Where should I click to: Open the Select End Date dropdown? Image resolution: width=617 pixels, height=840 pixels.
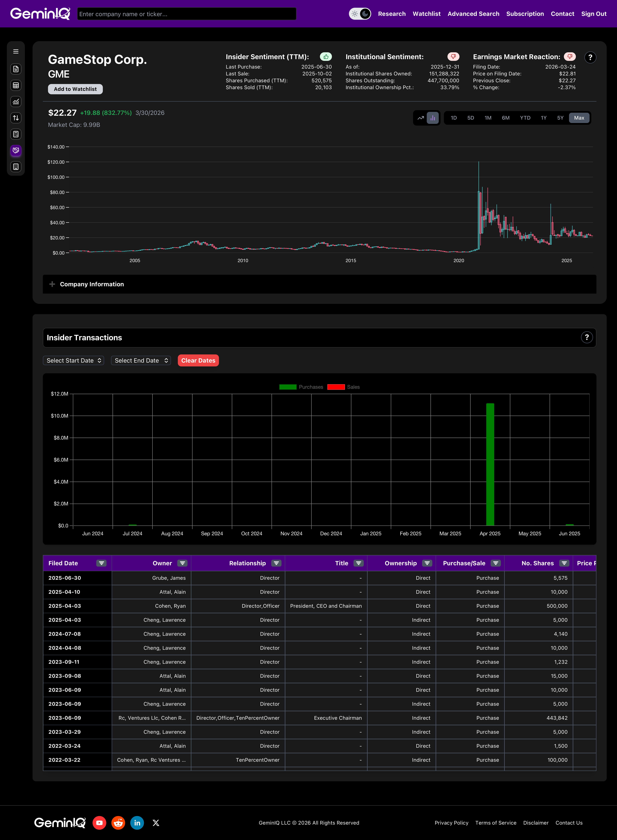tap(141, 360)
